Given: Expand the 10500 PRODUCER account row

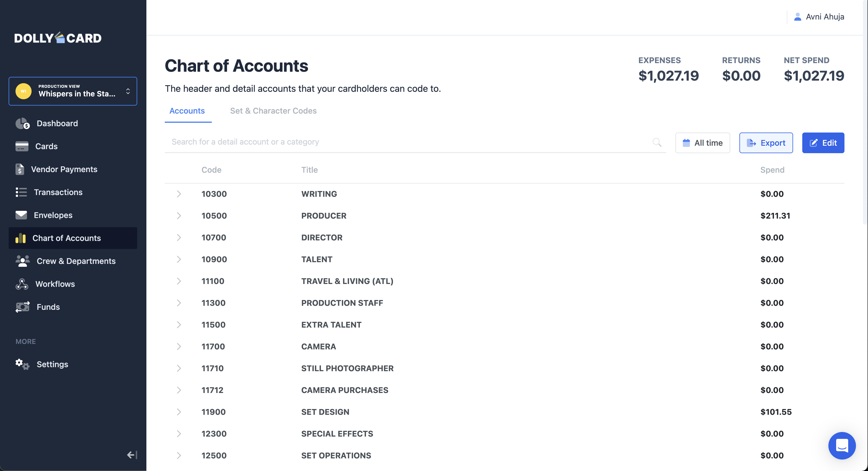Looking at the screenshot, I should point(179,216).
